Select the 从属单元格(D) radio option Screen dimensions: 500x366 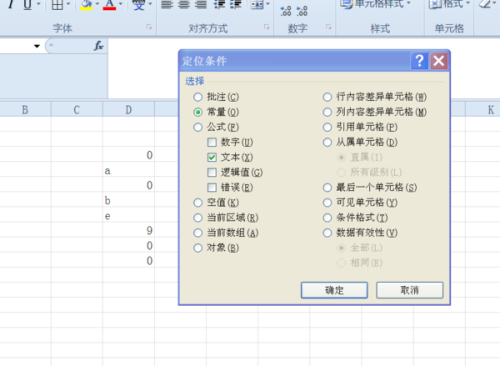(360, 142)
